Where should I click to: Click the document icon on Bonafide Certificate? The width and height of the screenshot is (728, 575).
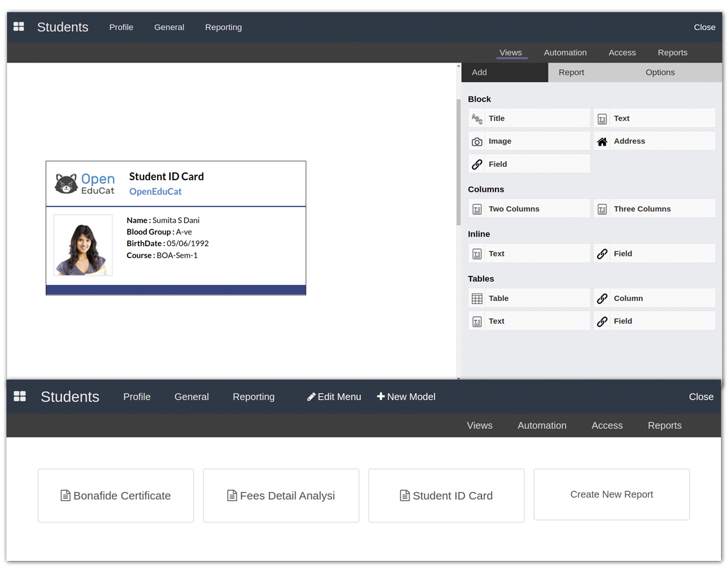coord(65,496)
